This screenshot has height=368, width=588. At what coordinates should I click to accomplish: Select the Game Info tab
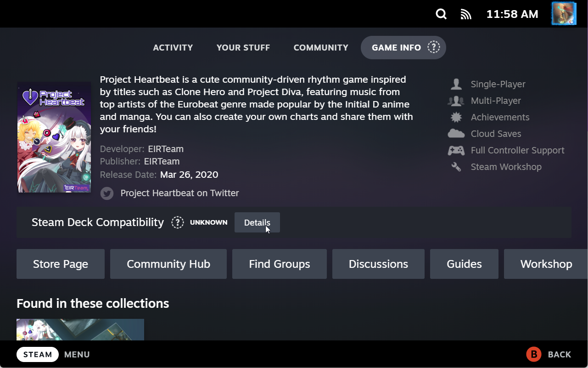click(x=403, y=47)
